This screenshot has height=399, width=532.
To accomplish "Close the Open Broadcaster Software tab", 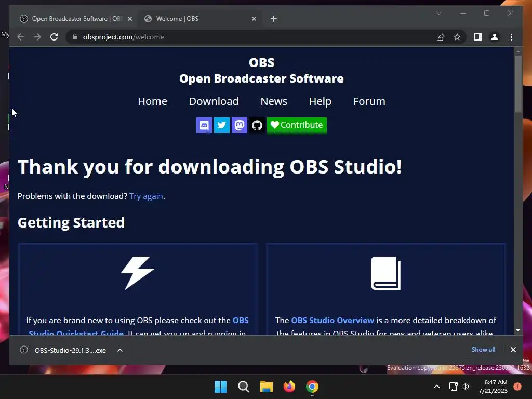I will coord(129,19).
